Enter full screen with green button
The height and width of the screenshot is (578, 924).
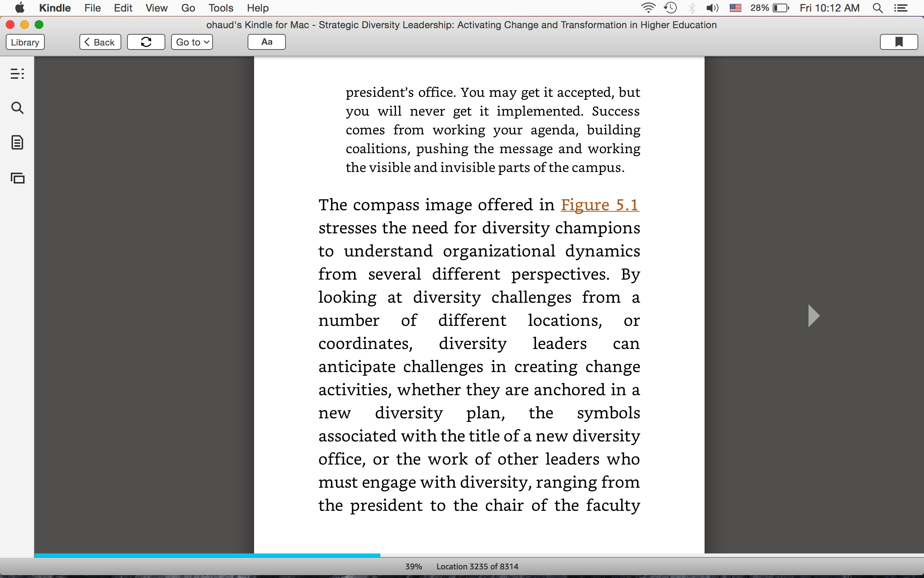click(39, 25)
